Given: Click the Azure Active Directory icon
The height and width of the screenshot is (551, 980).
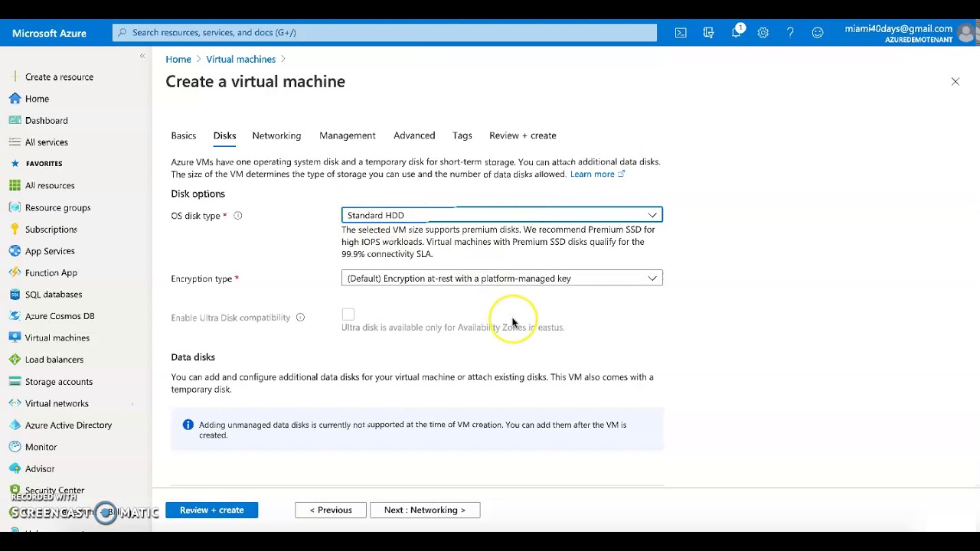Looking at the screenshot, I should coord(15,425).
